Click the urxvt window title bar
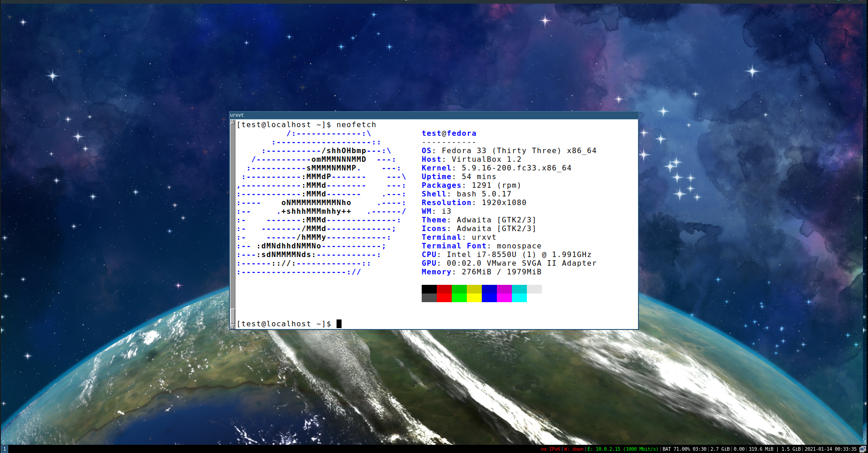The width and height of the screenshot is (868, 453). [x=434, y=115]
